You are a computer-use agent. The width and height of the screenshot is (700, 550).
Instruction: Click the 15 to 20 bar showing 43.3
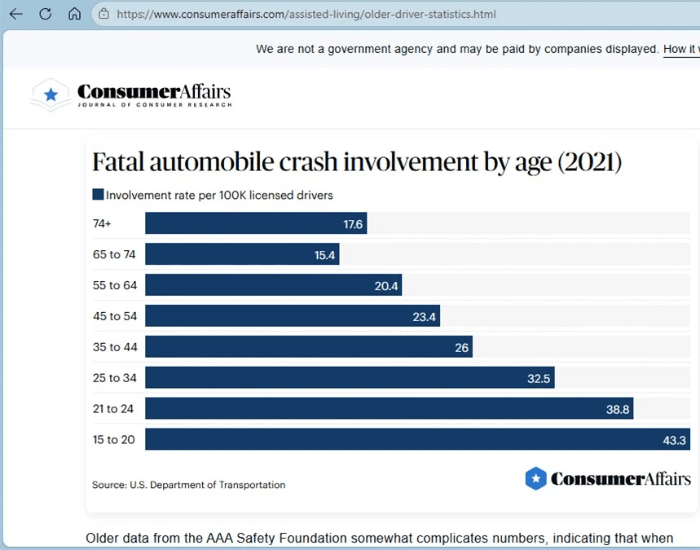tap(417, 439)
